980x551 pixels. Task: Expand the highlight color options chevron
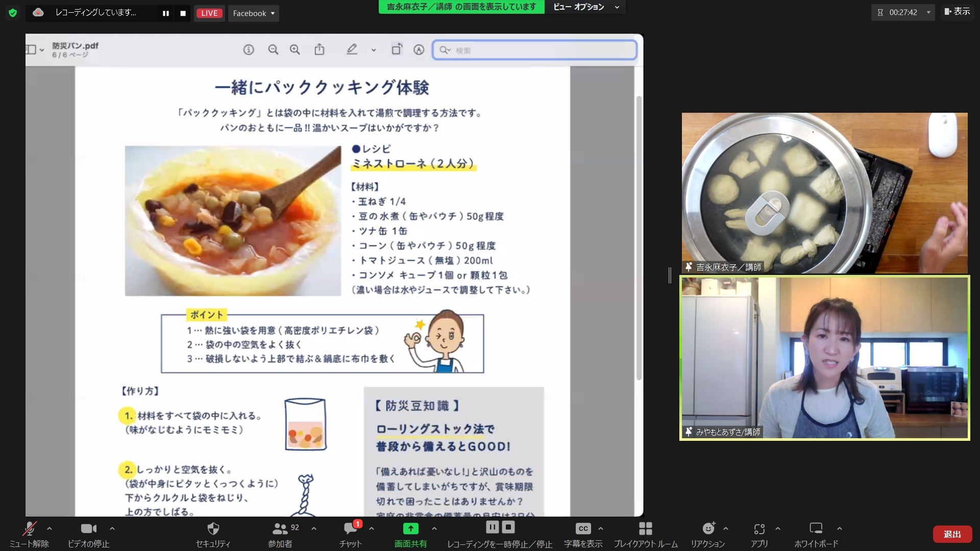pyautogui.click(x=374, y=50)
